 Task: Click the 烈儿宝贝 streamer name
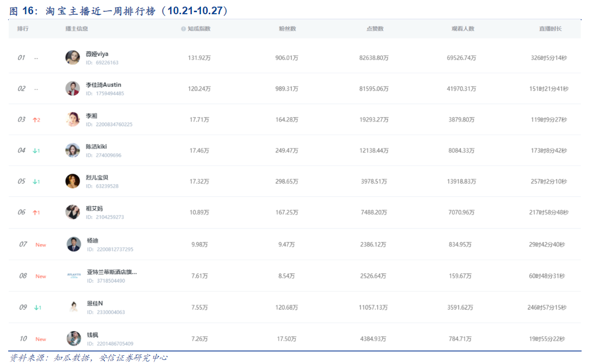pos(97,177)
